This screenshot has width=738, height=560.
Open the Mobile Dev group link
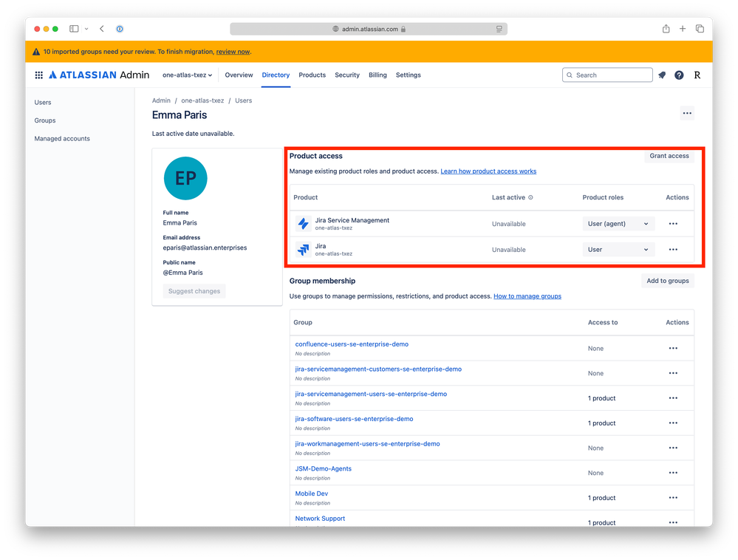[x=311, y=494]
